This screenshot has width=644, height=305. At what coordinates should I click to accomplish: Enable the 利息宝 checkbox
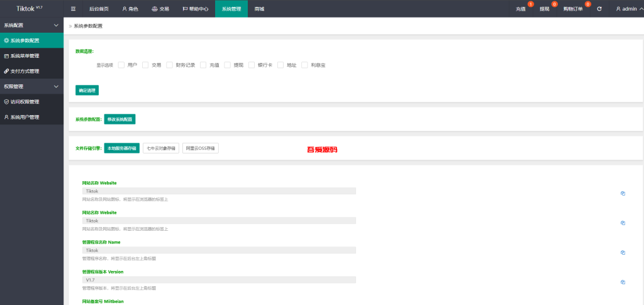[x=305, y=65]
